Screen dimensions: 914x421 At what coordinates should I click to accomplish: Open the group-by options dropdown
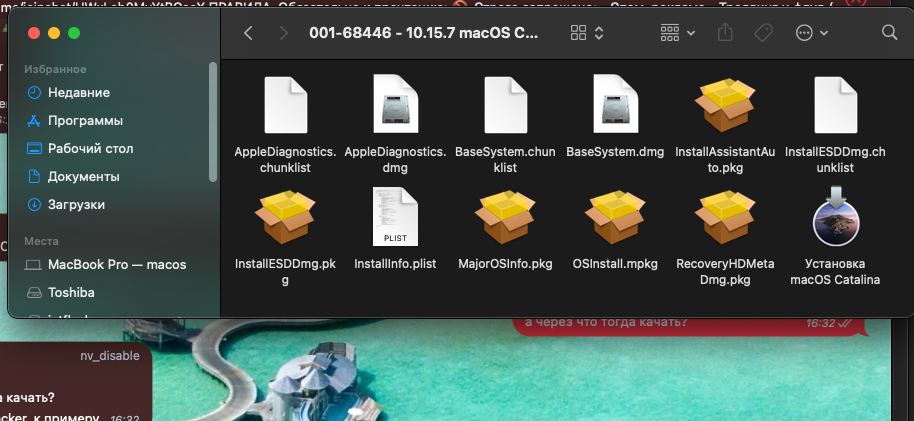(x=677, y=33)
